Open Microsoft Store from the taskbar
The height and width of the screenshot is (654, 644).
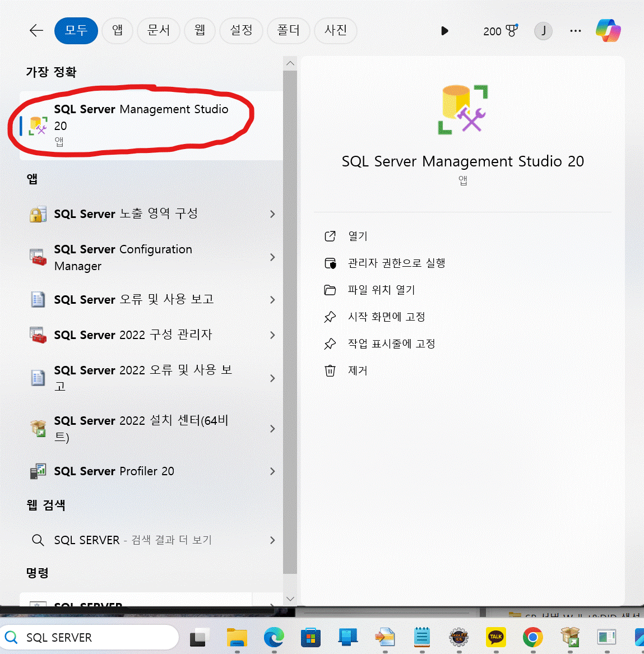311,637
